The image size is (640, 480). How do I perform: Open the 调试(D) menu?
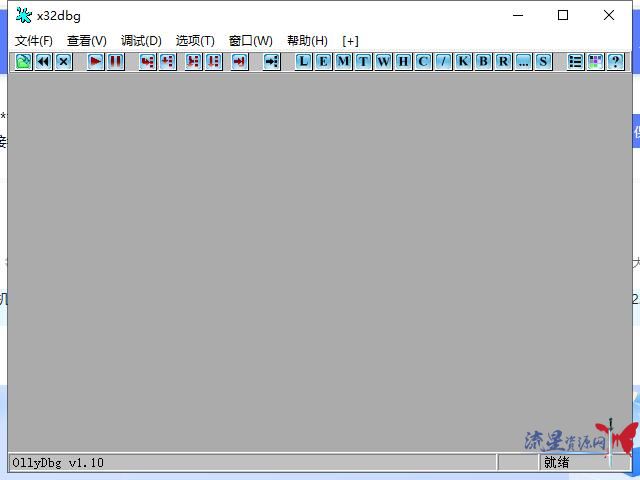[x=141, y=41]
